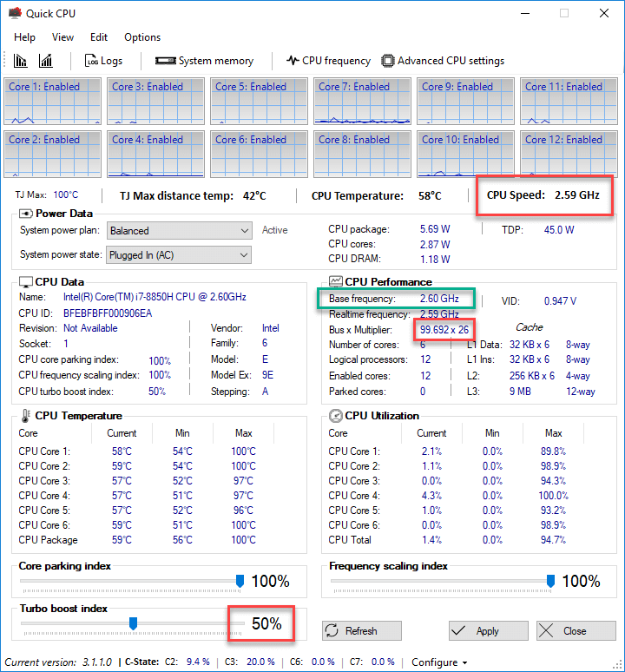
Task: Click the CPU ID value BFEBFBFF000906EA
Action: point(108,313)
